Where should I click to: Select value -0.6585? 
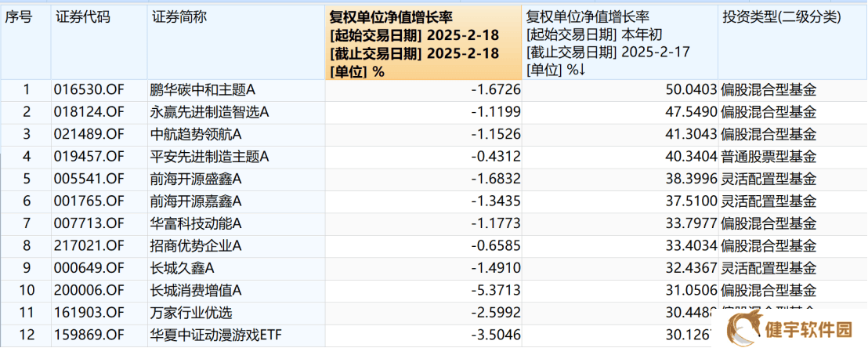496,245
